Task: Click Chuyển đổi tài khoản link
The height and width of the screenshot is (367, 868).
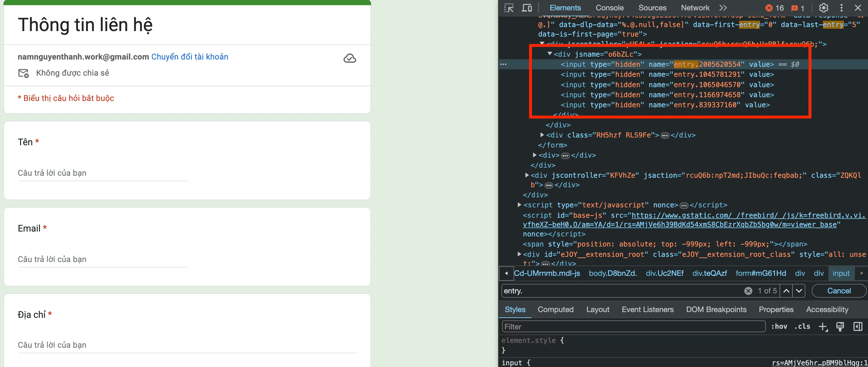Action: coord(190,57)
